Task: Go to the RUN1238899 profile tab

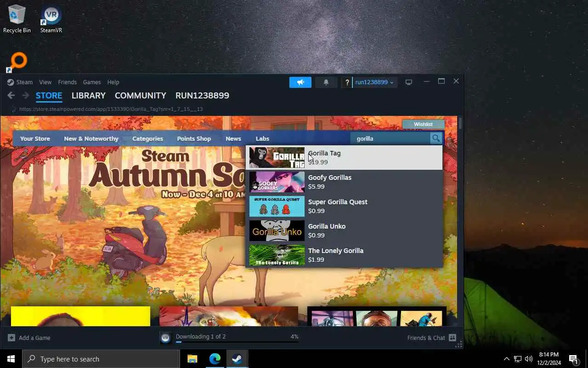Action: point(202,95)
